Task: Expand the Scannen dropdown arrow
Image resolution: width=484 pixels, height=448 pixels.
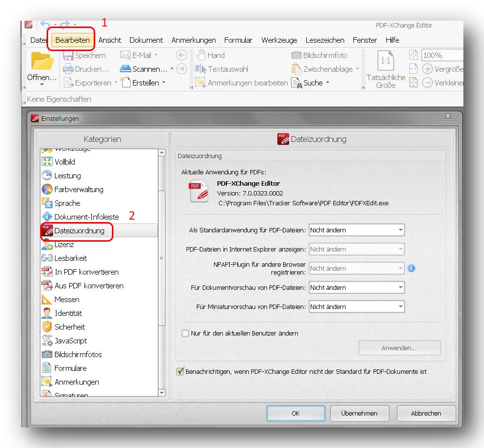Action: (x=172, y=69)
